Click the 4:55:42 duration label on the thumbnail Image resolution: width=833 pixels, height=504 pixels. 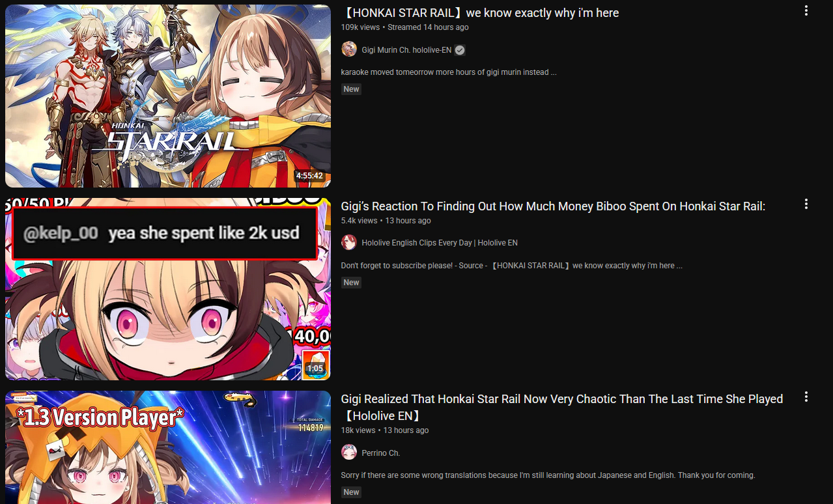309,176
